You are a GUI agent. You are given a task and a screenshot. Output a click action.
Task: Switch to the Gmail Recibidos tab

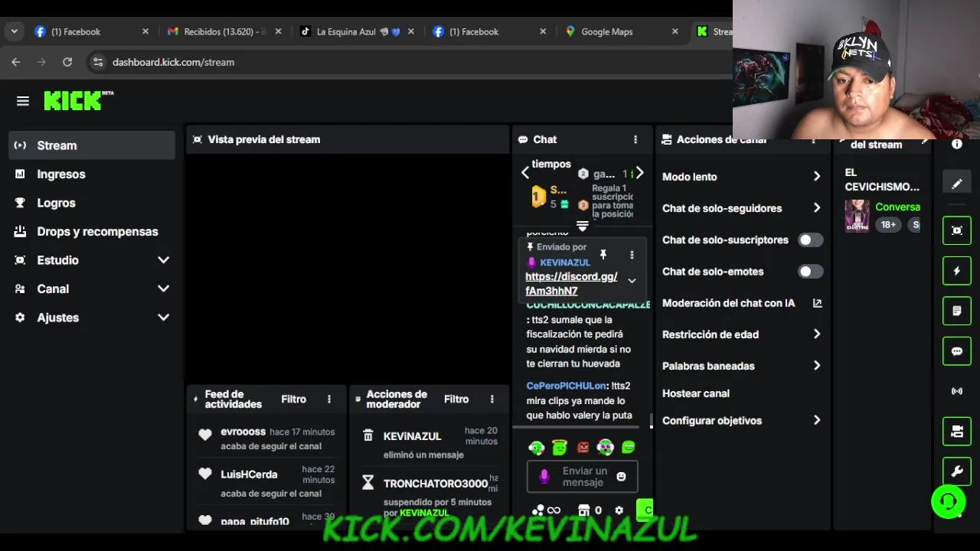(224, 31)
